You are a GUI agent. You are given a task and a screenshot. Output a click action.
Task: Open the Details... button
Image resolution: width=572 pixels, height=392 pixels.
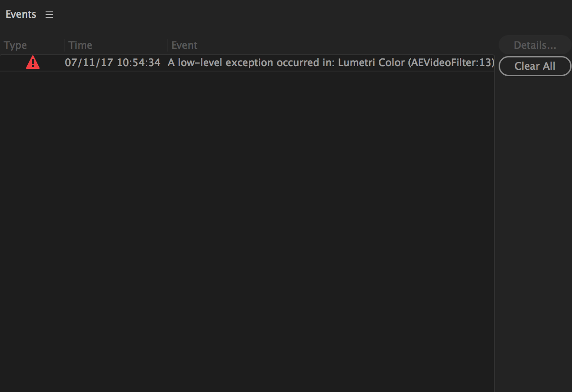535,45
